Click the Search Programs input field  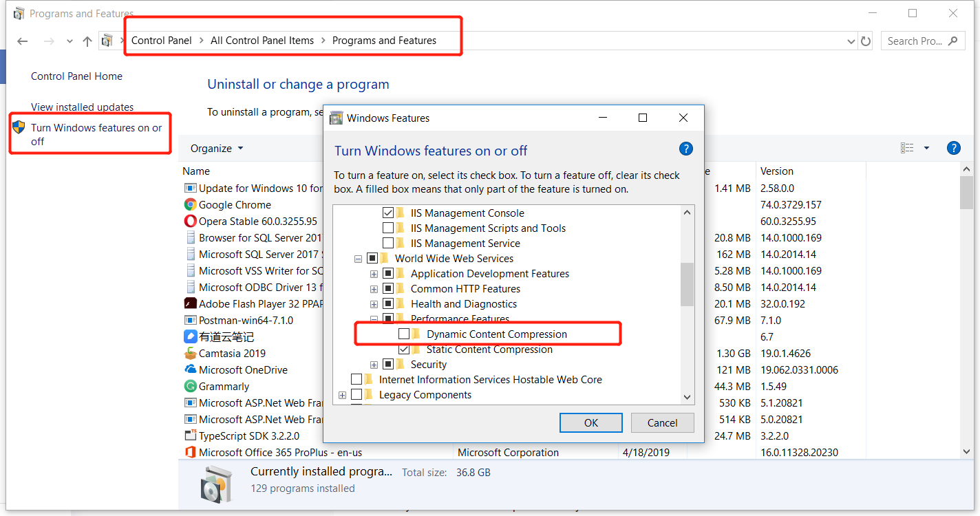[914, 41]
